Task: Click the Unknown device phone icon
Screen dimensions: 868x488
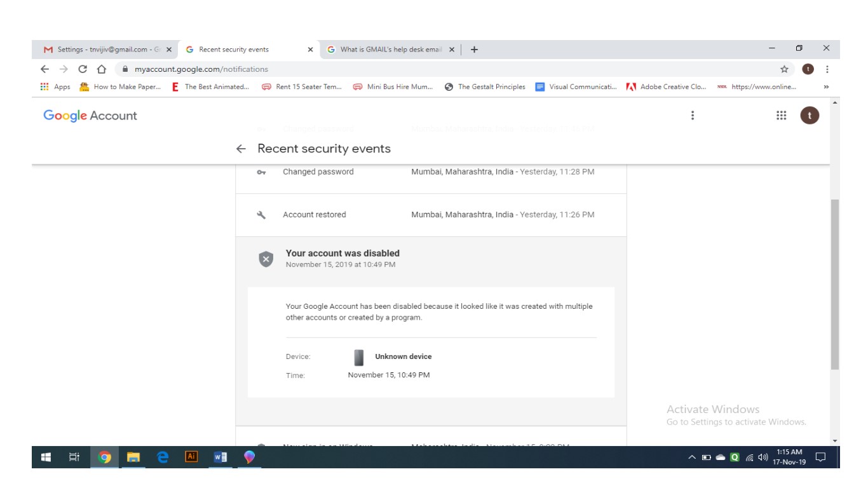Action: [359, 357]
